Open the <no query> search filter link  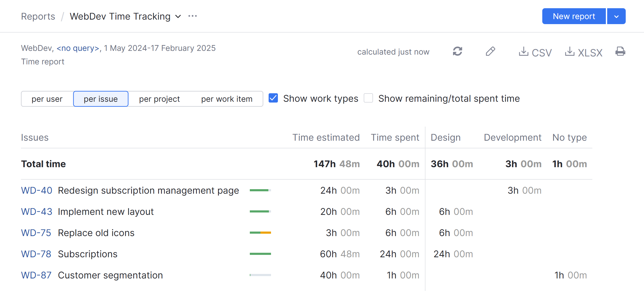[x=77, y=48]
